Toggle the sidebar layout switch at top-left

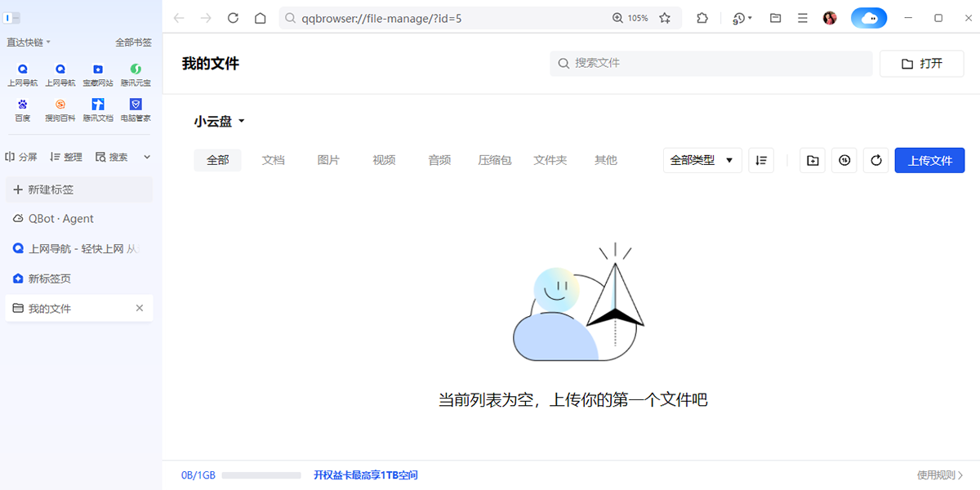pos(12,18)
